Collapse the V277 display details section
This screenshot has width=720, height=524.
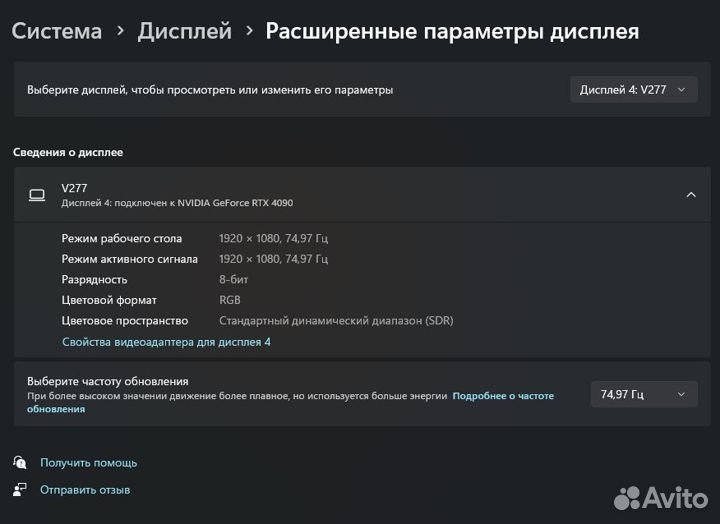[691, 195]
